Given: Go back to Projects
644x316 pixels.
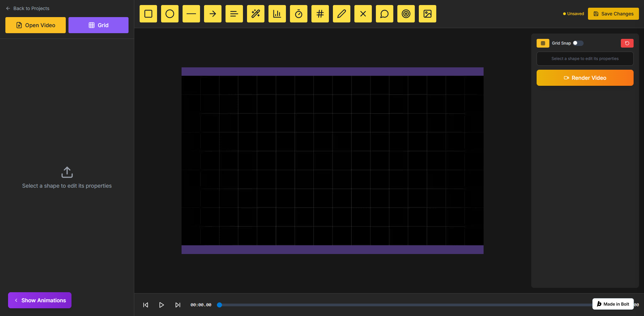Looking at the screenshot, I should coord(28,8).
